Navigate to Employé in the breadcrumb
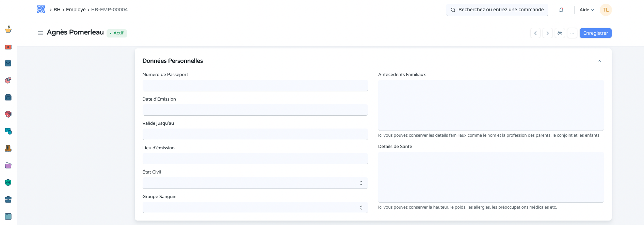 76,10
